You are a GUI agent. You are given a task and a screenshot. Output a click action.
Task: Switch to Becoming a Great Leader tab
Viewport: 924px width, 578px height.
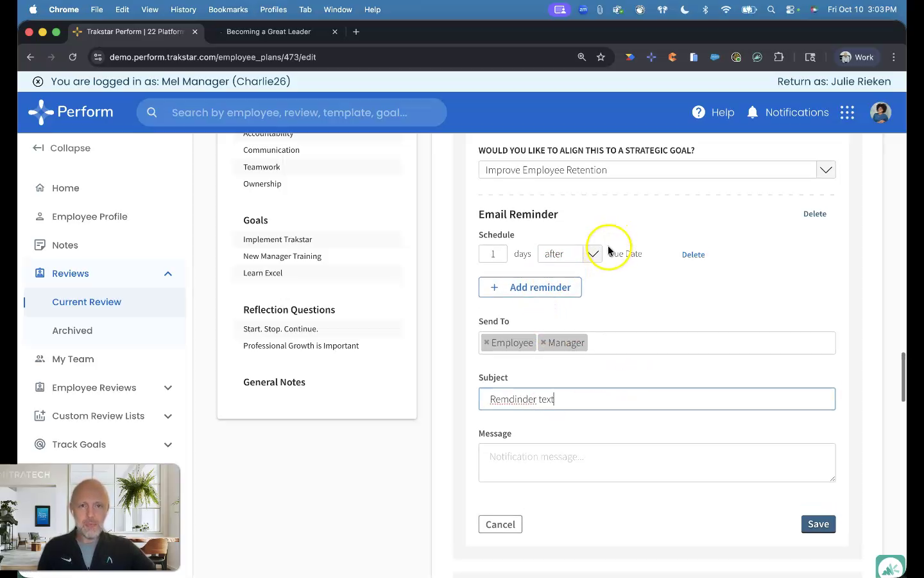(269, 31)
